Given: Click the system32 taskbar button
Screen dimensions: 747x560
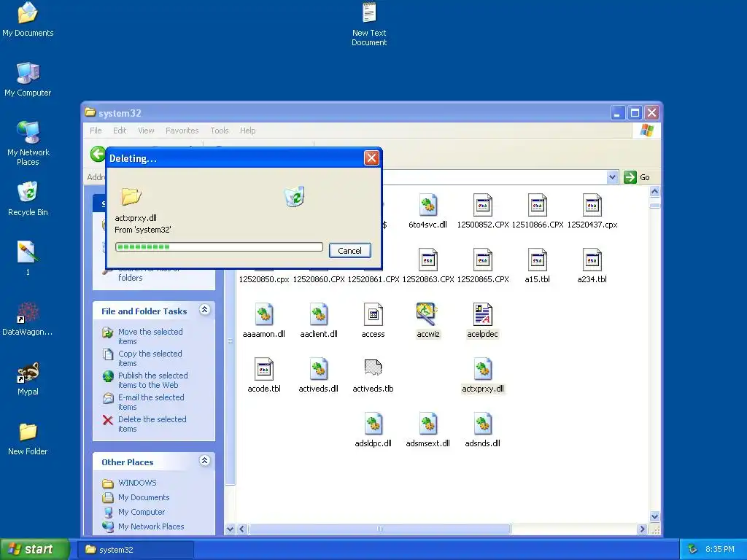Looking at the screenshot, I should click(x=136, y=550).
